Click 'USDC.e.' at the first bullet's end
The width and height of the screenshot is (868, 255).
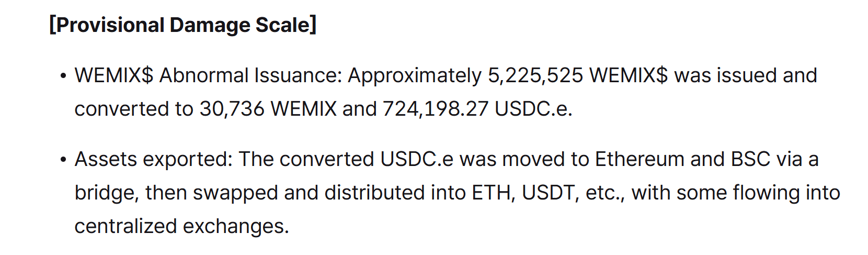pyautogui.click(x=534, y=109)
